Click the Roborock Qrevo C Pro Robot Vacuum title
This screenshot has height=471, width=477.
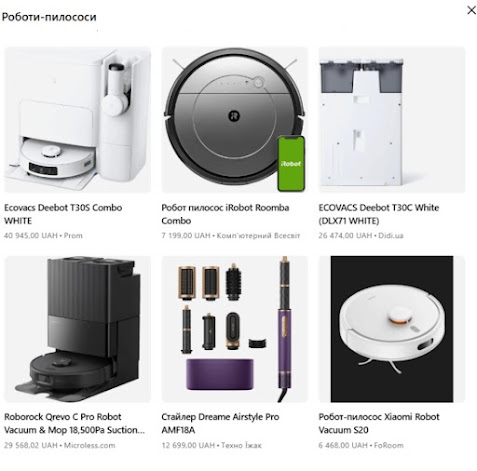coord(74,423)
